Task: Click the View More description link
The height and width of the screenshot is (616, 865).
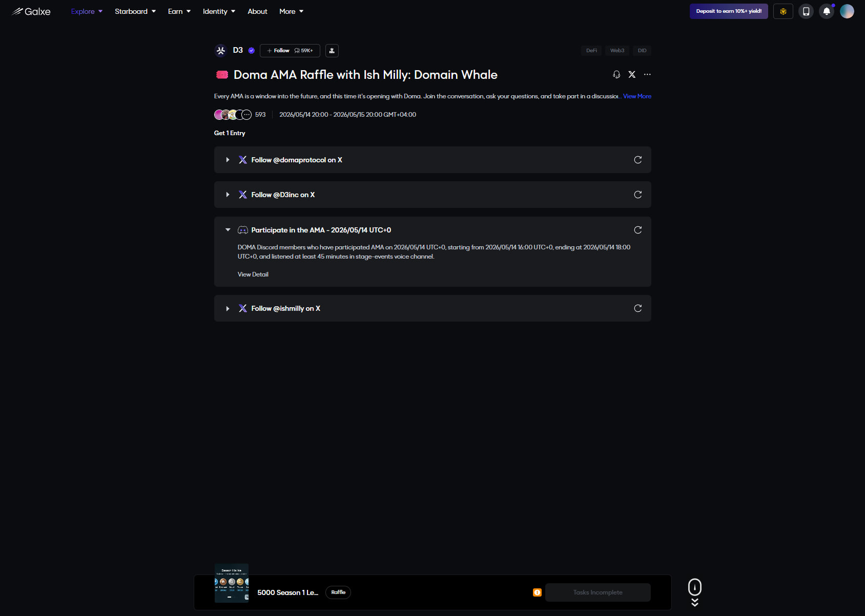Action: click(637, 96)
